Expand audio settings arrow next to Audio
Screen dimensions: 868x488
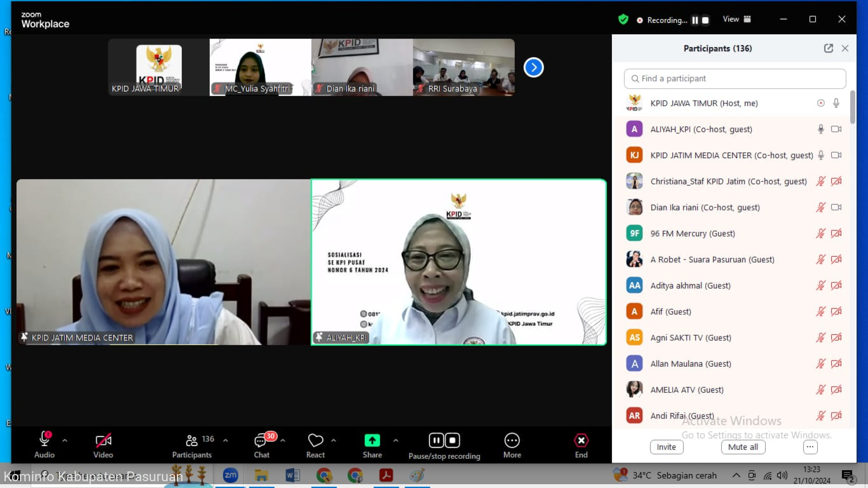[x=65, y=441]
